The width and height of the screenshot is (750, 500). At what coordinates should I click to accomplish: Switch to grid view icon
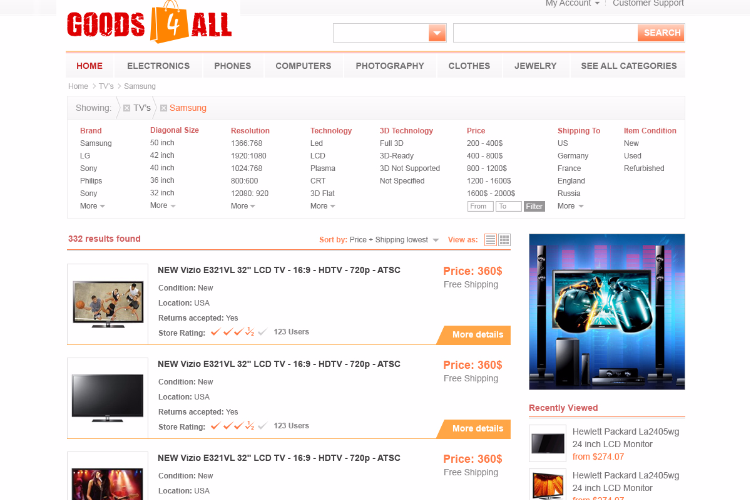coord(505,240)
